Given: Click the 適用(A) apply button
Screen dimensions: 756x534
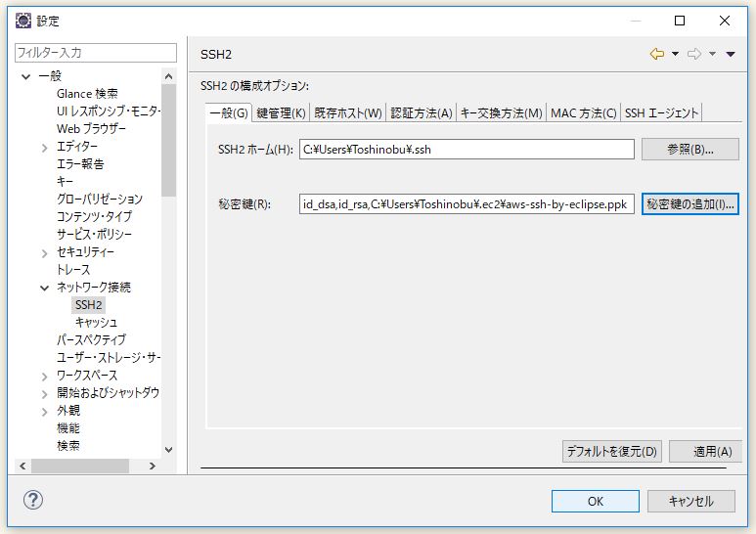Looking at the screenshot, I should point(706,452).
